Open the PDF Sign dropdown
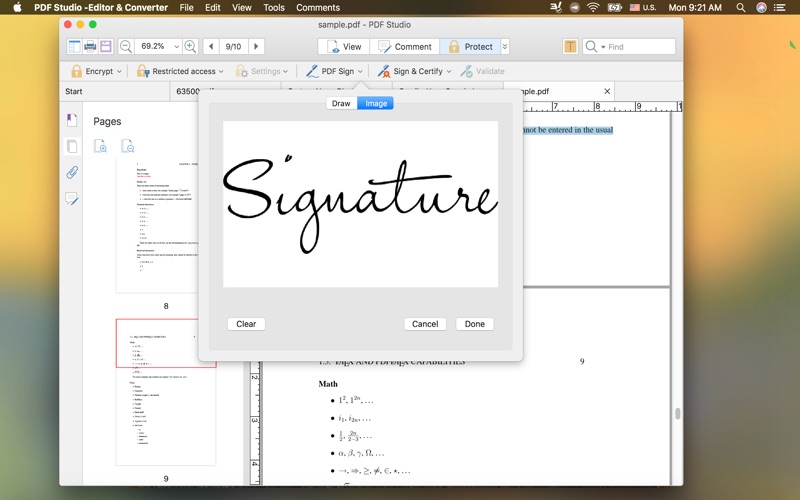Screen dimensions: 800x500 click(x=360, y=71)
